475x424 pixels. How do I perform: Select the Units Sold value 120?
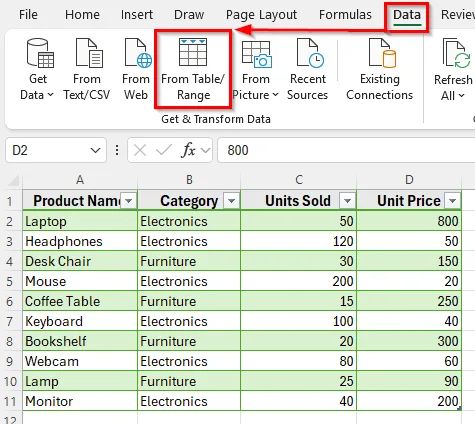[x=299, y=241]
